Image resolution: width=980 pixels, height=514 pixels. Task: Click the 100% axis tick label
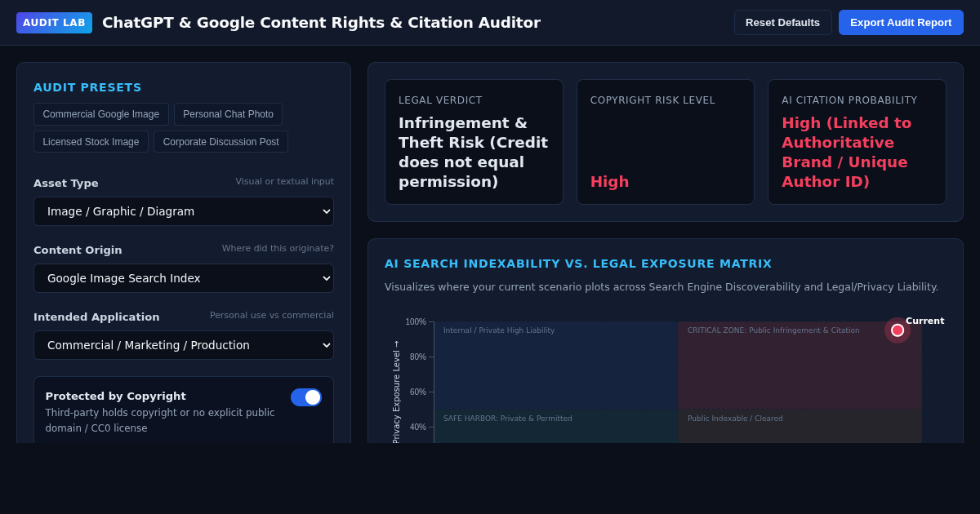pyautogui.click(x=416, y=322)
